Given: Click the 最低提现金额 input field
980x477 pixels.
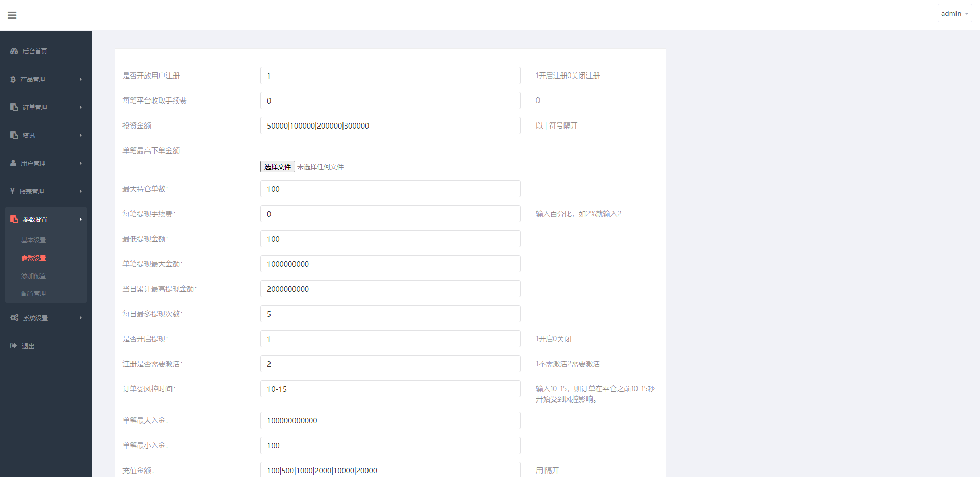Looking at the screenshot, I should click(390, 239).
